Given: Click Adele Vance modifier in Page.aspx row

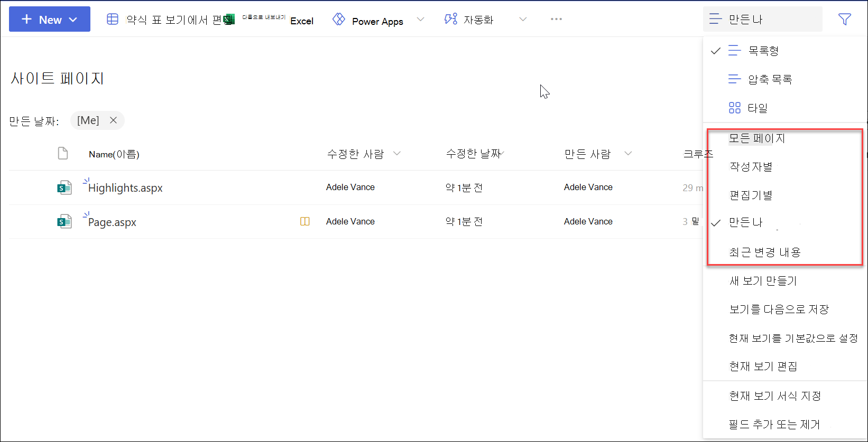Looking at the screenshot, I should pos(350,222).
